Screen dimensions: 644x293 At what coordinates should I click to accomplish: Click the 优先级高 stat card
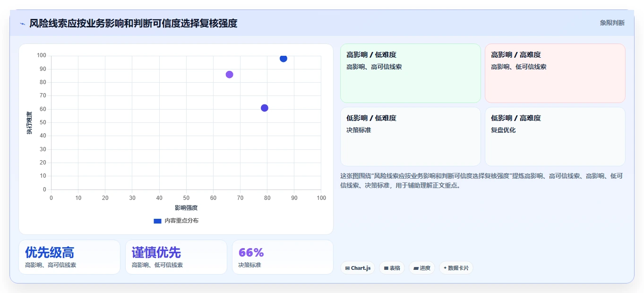click(69, 257)
